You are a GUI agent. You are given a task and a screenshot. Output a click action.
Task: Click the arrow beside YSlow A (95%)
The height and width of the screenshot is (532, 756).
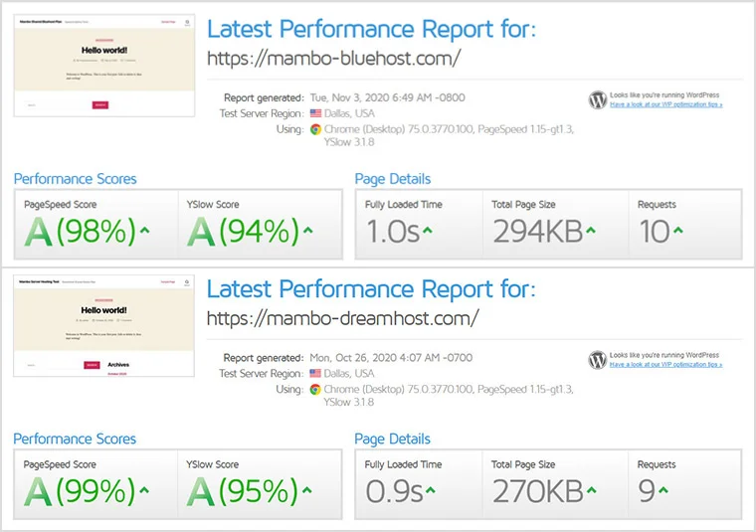307,490
